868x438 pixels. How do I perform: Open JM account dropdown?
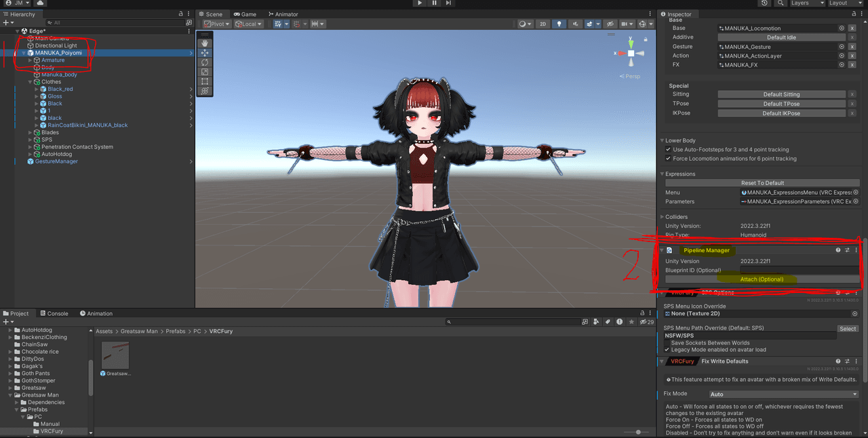click(16, 3)
